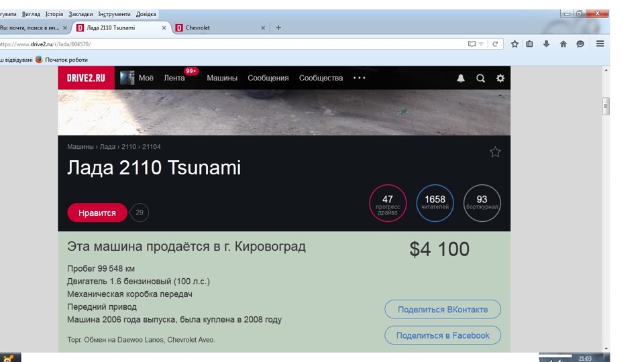Open the Довідка menu
644x362 pixels.
click(146, 14)
